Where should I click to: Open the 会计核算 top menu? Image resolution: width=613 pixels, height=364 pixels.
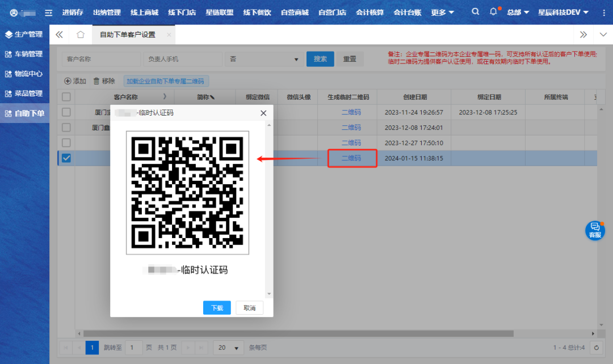(370, 12)
